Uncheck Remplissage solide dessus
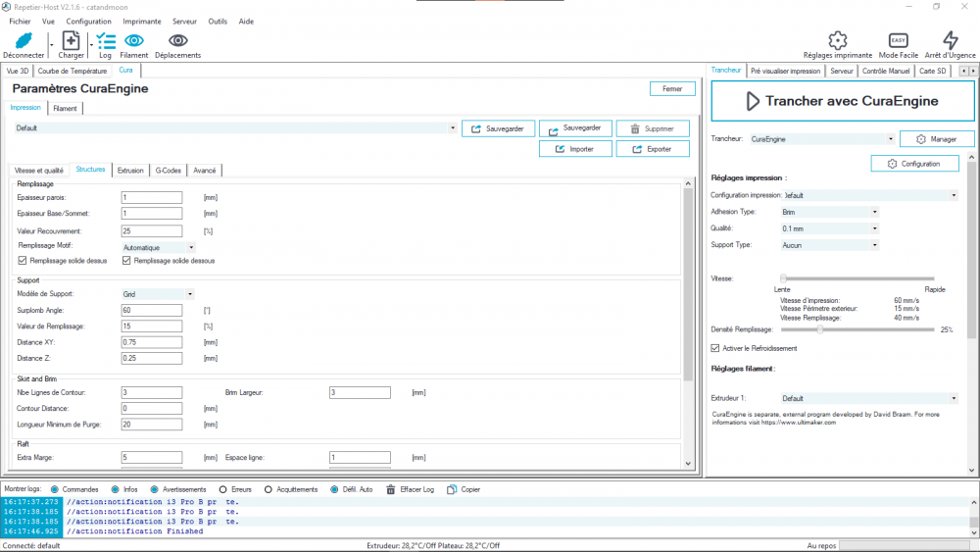This screenshot has height=552, width=980. click(x=23, y=261)
